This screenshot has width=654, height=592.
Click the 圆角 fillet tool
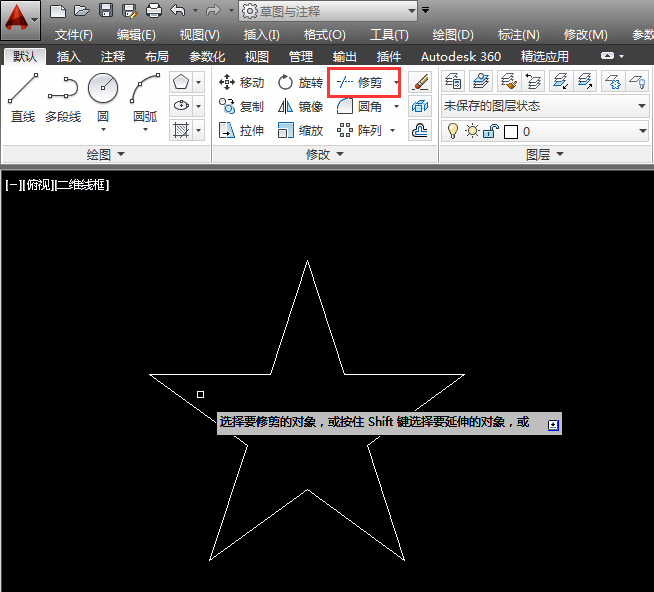point(360,107)
